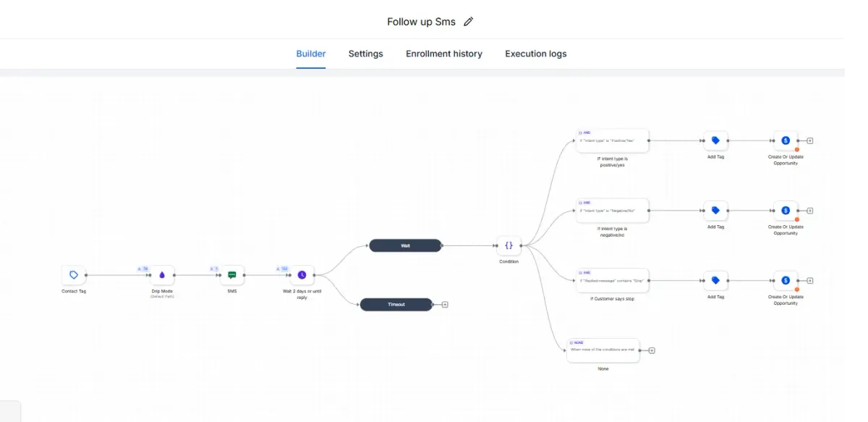Screen dimensions: 868x422
Task: Click the 'Condition' label
Action: (x=509, y=261)
